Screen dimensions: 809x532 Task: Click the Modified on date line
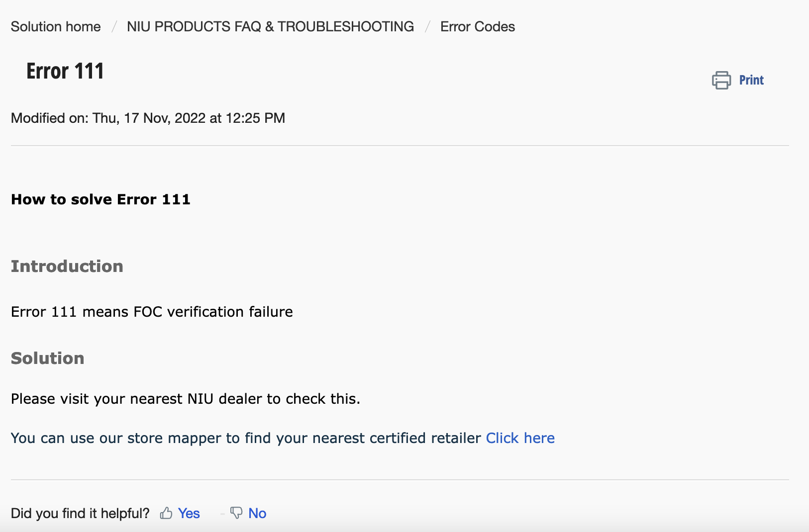148,118
